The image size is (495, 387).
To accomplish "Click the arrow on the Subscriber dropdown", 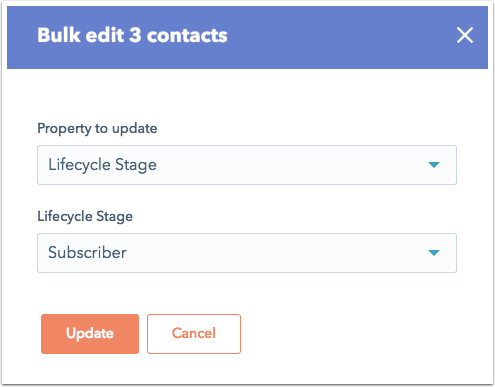I will click(x=434, y=253).
